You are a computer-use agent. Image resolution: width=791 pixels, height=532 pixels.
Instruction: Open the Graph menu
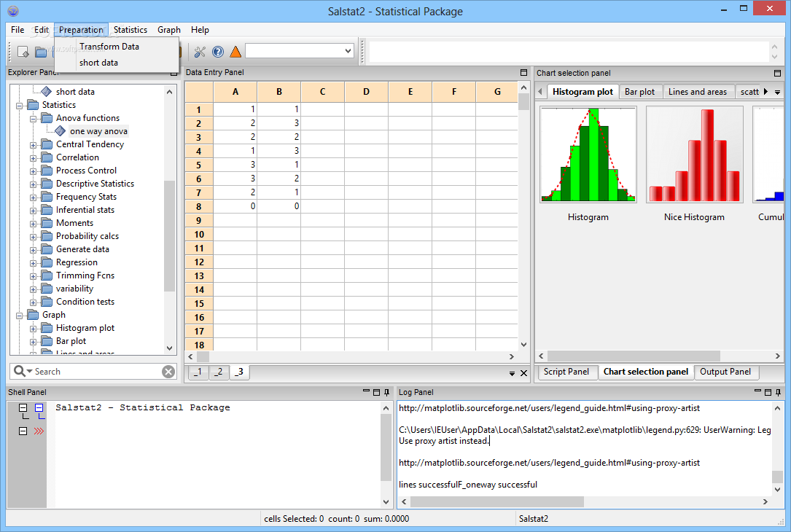(x=169, y=30)
